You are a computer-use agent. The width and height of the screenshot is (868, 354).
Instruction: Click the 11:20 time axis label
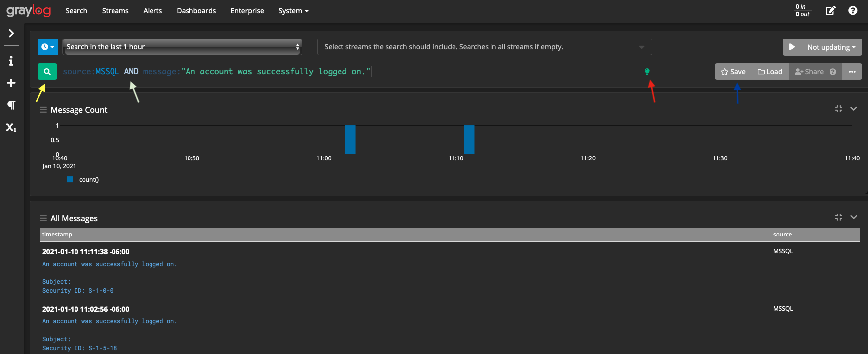point(588,158)
